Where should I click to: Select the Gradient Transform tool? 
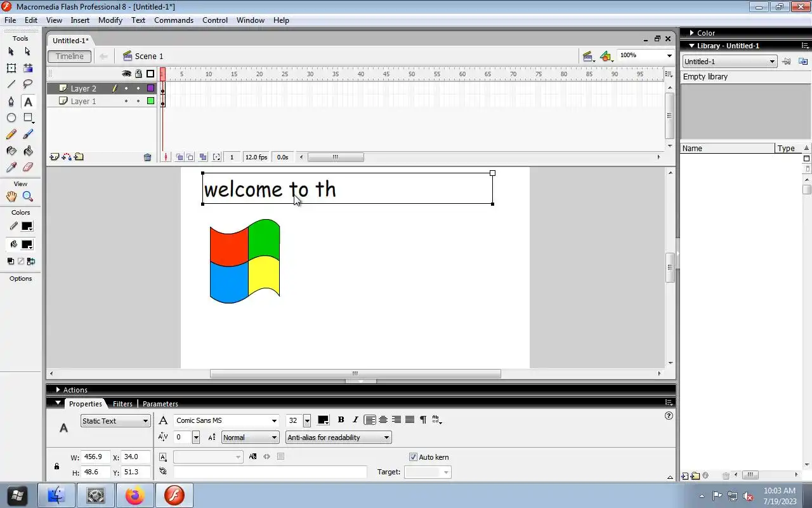click(x=27, y=68)
